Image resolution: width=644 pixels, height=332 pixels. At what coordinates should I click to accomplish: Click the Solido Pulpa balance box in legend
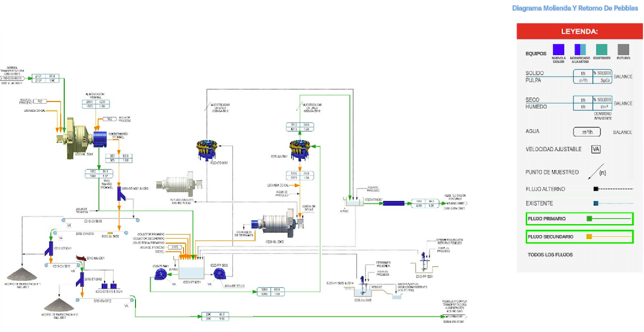(x=592, y=77)
